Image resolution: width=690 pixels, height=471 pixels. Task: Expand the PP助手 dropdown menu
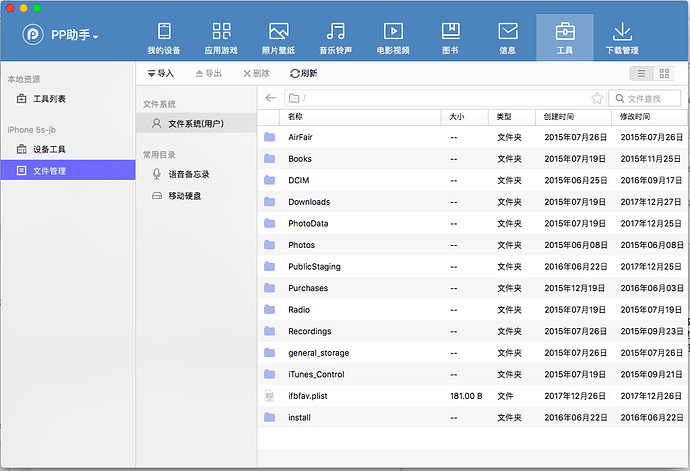tap(95, 37)
